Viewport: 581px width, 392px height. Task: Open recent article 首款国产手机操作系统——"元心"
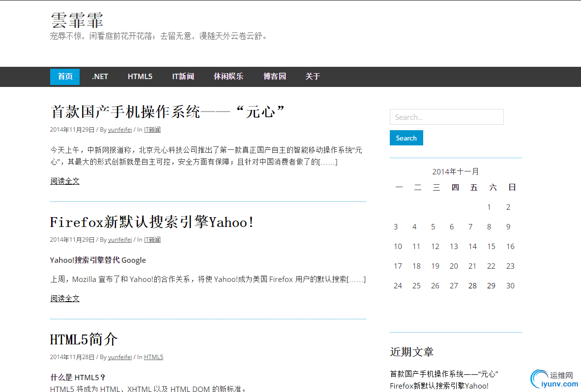tap(444, 374)
